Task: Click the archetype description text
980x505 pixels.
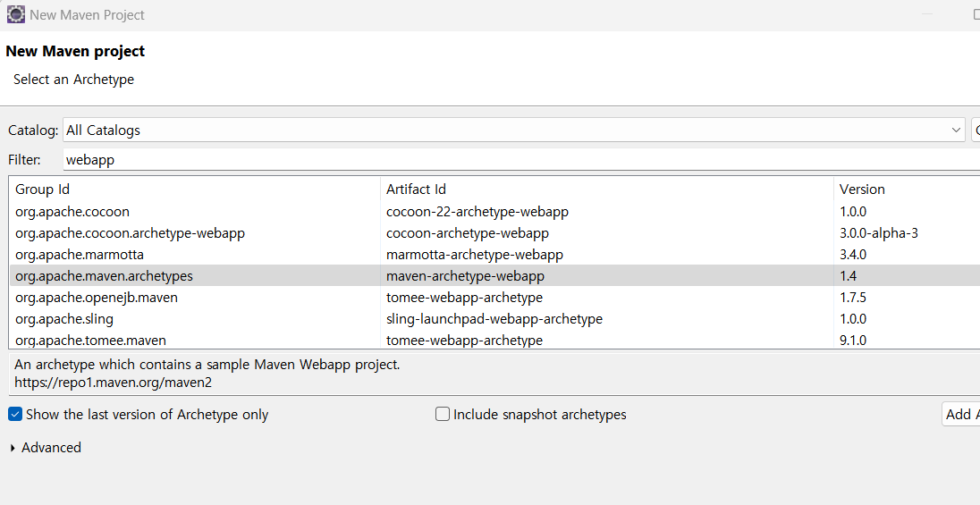Action: [207, 365]
